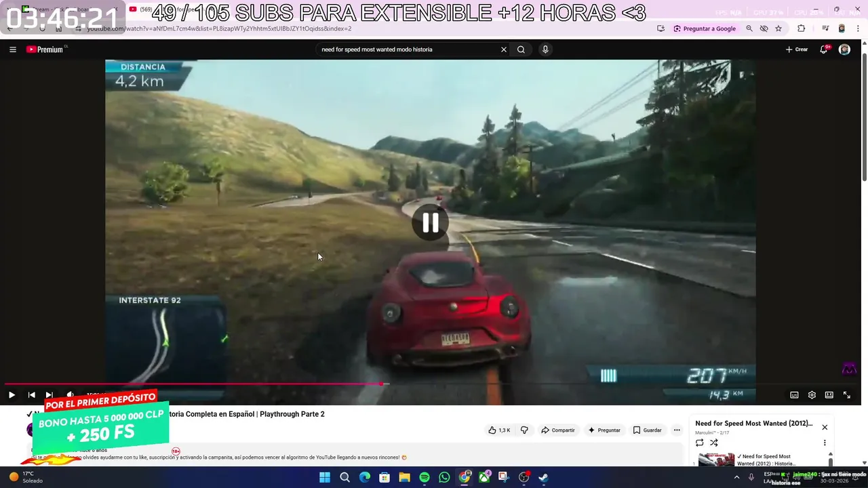Open playlist title Need for Speed Most Wanted (2012)
868x488 pixels.
point(753,424)
